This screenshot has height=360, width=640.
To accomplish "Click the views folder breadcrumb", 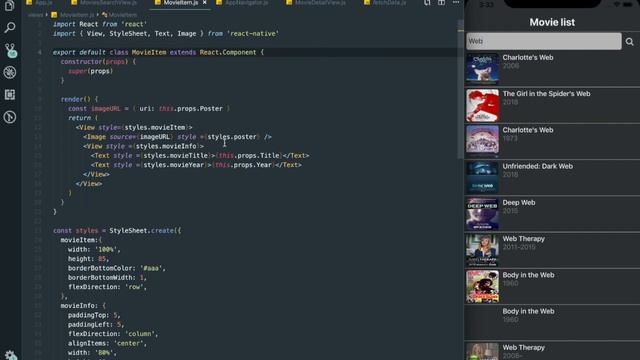I will pyautogui.click(x=36, y=15).
